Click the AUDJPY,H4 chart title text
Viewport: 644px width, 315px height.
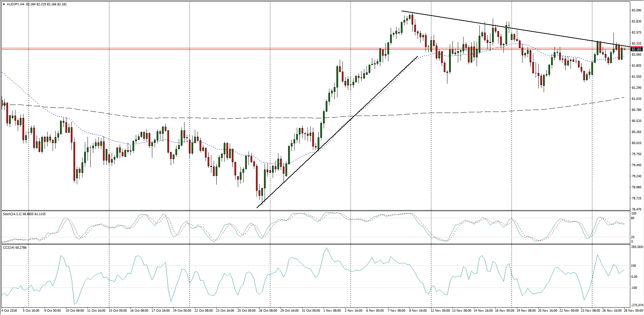click(x=15, y=4)
